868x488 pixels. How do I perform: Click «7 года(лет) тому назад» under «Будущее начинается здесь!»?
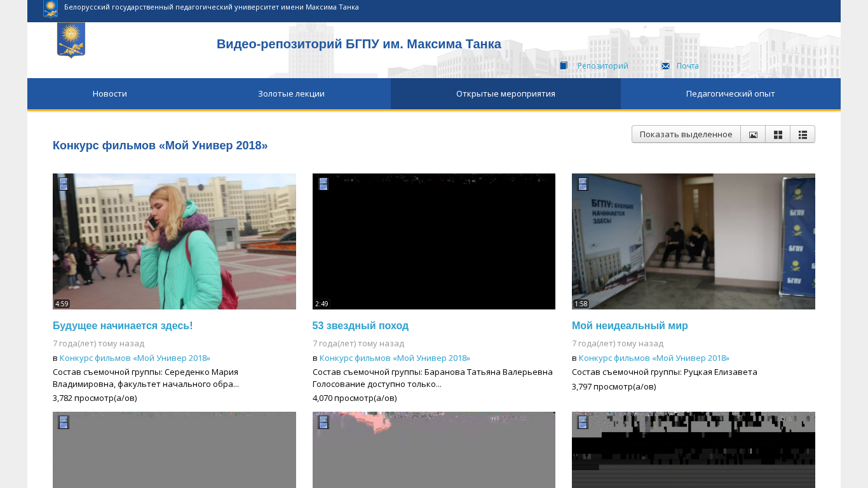[x=98, y=344]
